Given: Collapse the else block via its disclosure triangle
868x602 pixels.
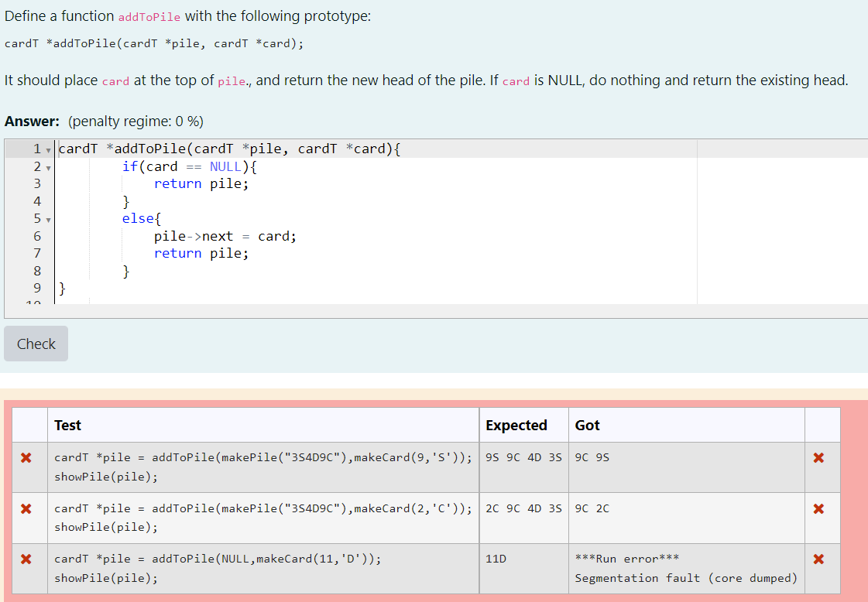Looking at the screenshot, I should coord(49,219).
